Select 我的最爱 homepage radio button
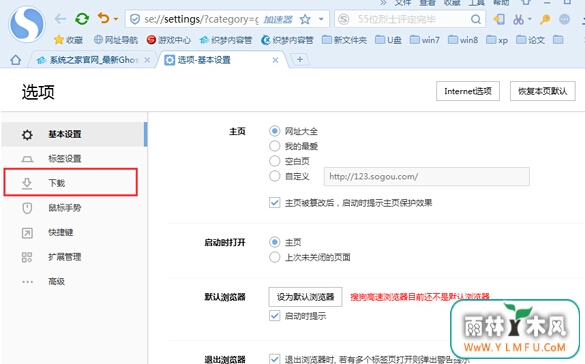585x364 pixels. 275,146
